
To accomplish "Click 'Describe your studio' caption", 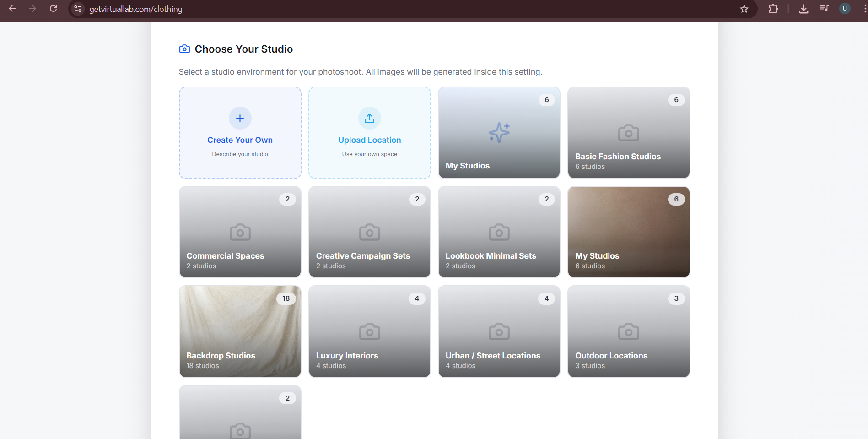I will click(x=240, y=154).
